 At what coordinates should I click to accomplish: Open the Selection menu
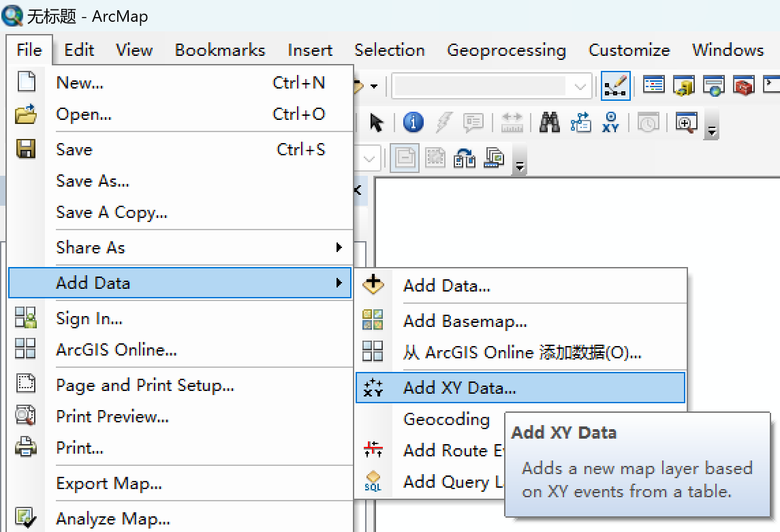click(x=390, y=50)
